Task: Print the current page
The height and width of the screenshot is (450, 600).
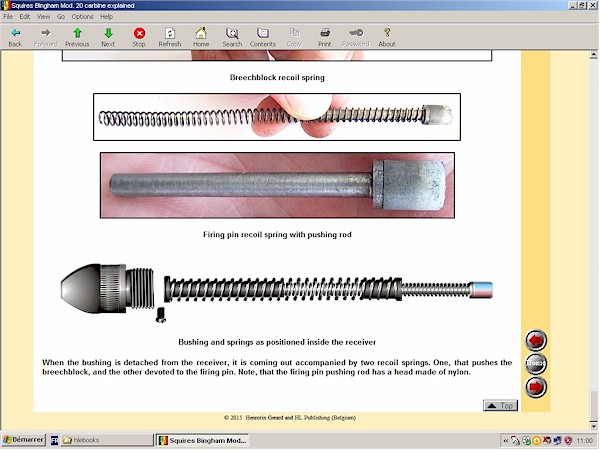Action: coord(325,37)
